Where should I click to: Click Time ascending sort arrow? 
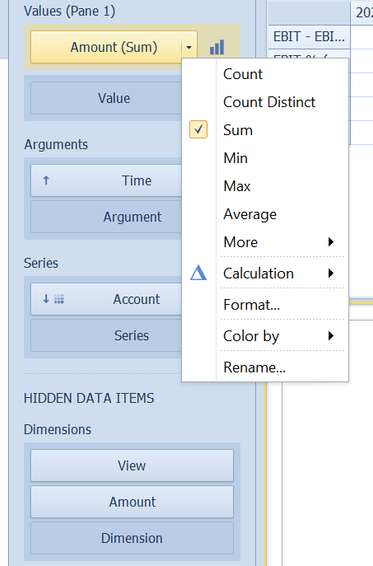coord(46,180)
